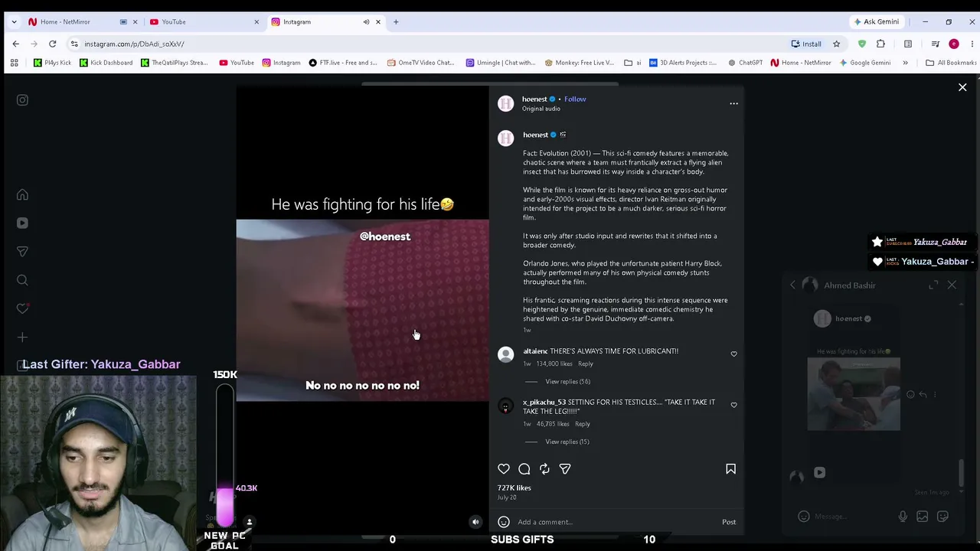Open altaienc's profile avatar in the comments
980x551 pixels.
coord(505,354)
